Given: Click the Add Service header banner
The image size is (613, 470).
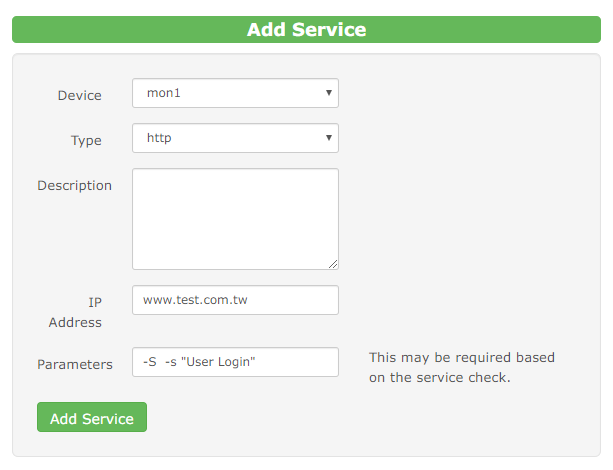Looking at the screenshot, I should click(x=306, y=30).
